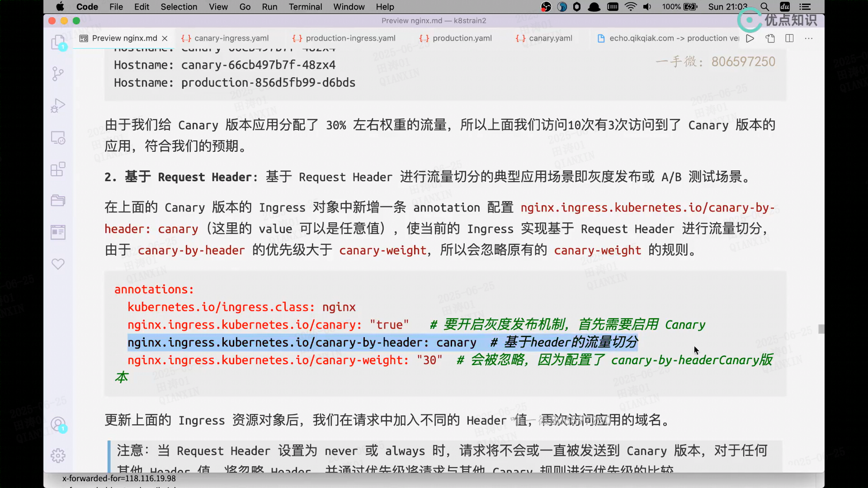
Task: Open Remote Explorer view icon
Action: tap(58, 137)
